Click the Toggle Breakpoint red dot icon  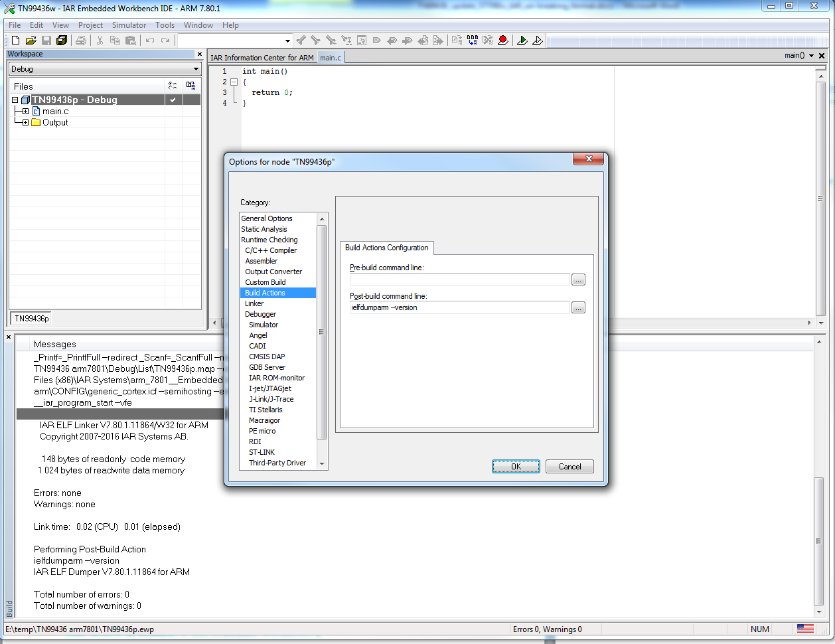(x=503, y=40)
